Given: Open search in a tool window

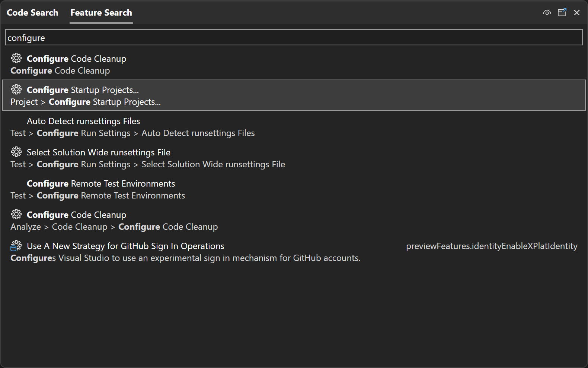Looking at the screenshot, I should tap(562, 13).
